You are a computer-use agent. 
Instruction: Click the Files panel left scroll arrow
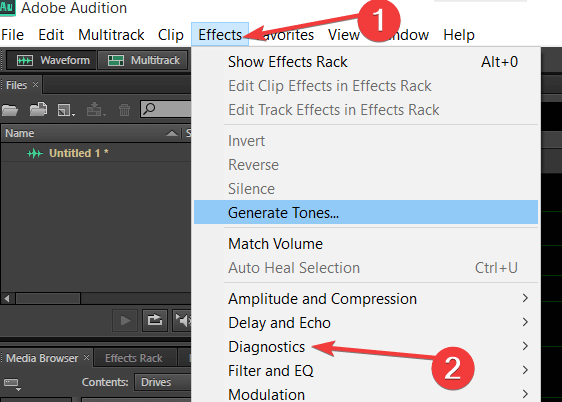pyautogui.click(x=7, y=298)
